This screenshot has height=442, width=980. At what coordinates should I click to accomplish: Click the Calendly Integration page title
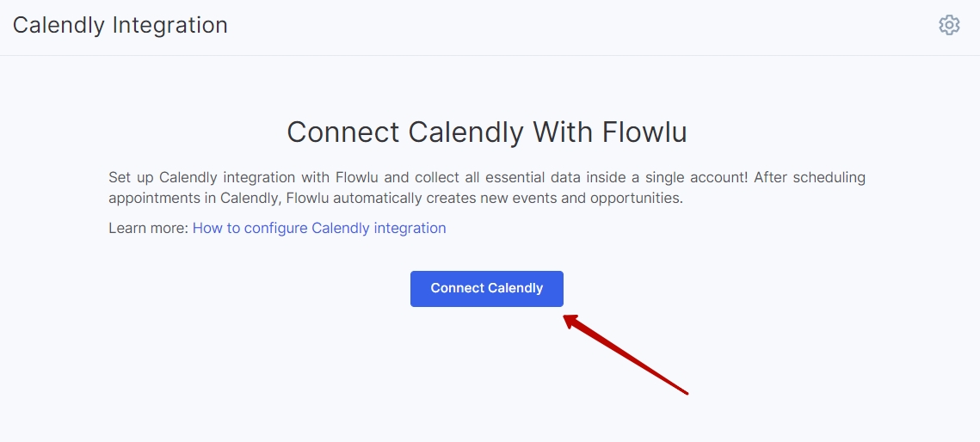pos(120,26)
